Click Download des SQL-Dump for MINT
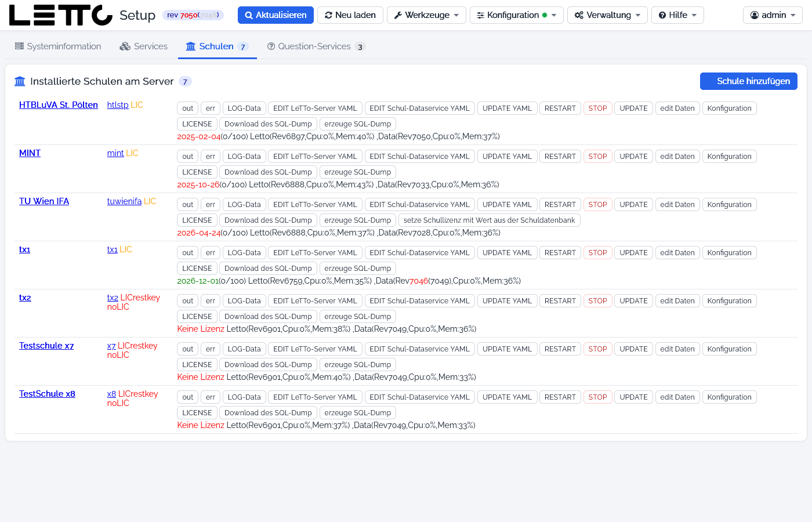The width and height of the screenshot is (812, 522). point(268,172)
